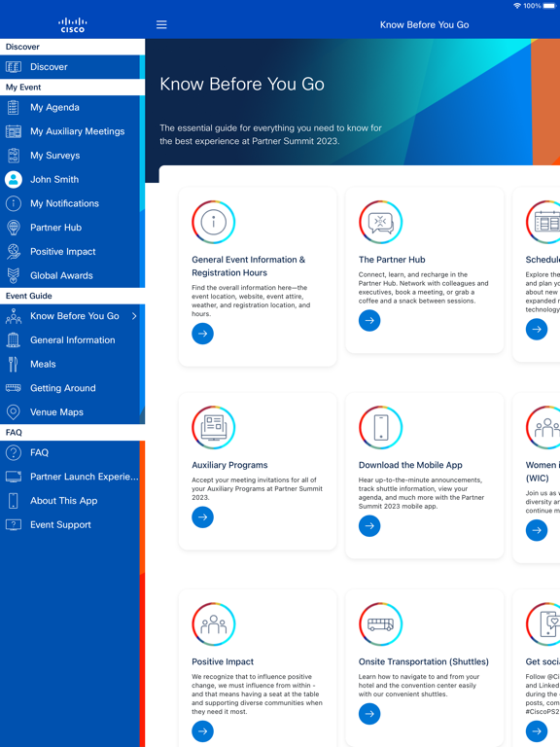Click the Positive Impact card people icon
This screenshot has height=747, width=560.
click(x=213, y=624)
